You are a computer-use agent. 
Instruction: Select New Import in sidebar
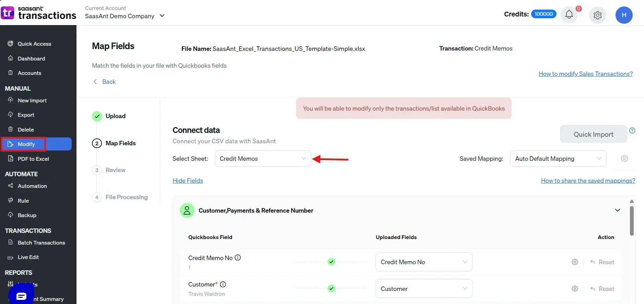coord(32,101)
